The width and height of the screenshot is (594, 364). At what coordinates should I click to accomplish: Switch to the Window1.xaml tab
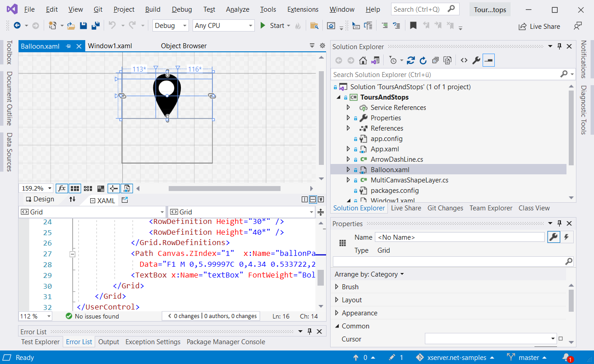[x=110, y=46]
